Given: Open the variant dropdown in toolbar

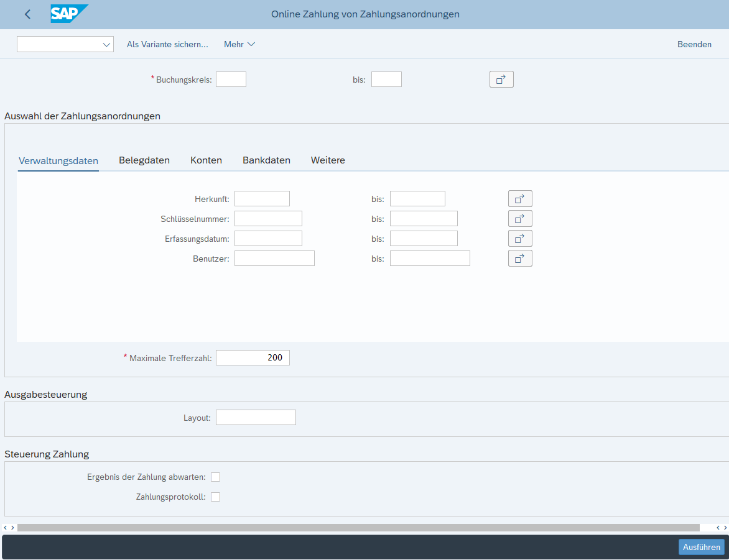Looking at the screenshot, I should [x=106, y=45].
